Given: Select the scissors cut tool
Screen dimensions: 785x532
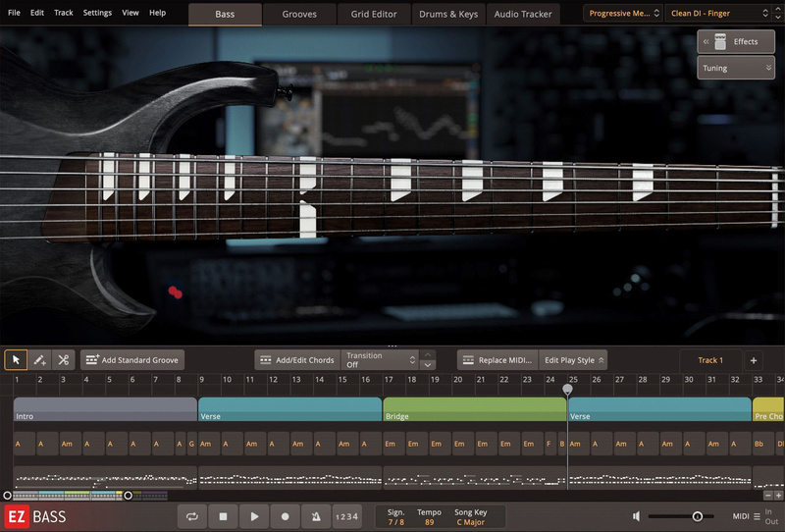Looking at the screenshot, I should [63, 359].
